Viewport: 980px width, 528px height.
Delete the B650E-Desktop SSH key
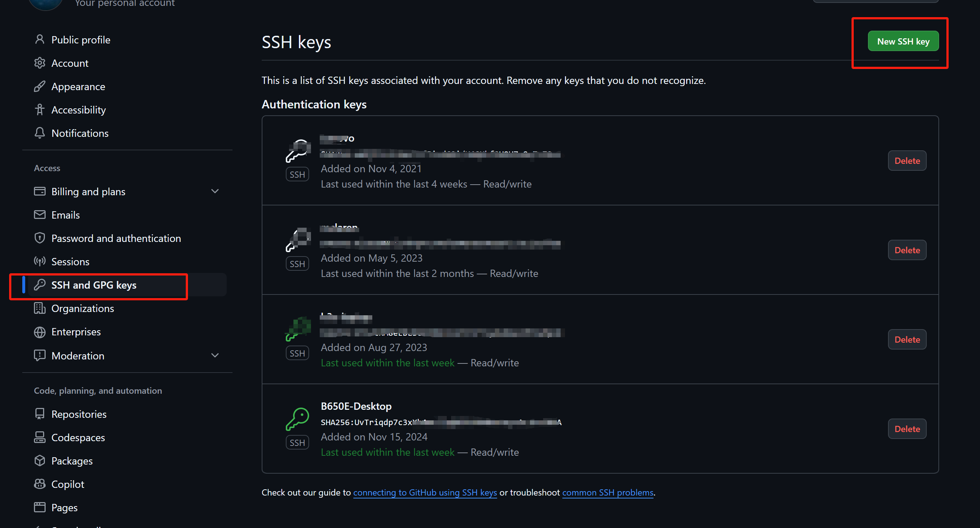(x=907, y=429)
